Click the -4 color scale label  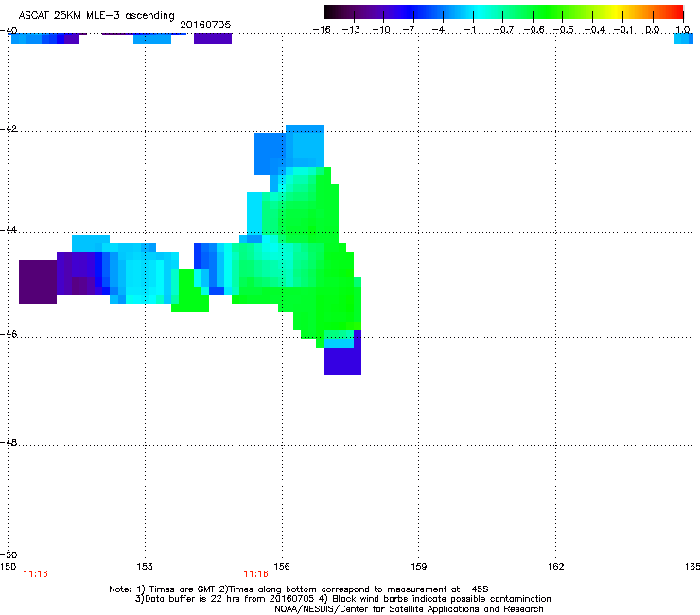click(438, 30)
